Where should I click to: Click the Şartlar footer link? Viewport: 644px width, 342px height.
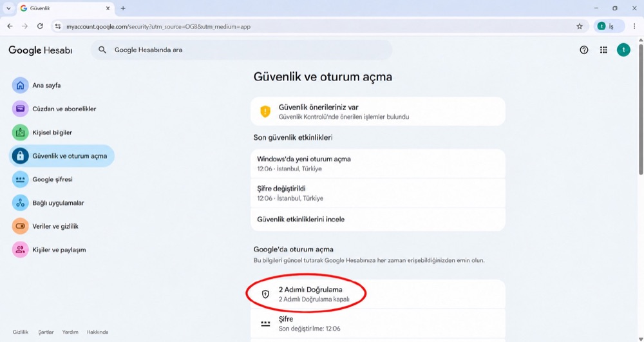(46, 332)
